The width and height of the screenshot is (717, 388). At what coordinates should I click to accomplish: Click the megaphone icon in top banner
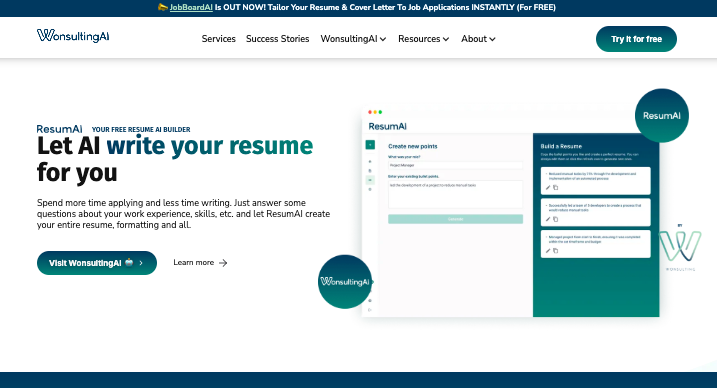pyautogui.click(x=163, y=7)
